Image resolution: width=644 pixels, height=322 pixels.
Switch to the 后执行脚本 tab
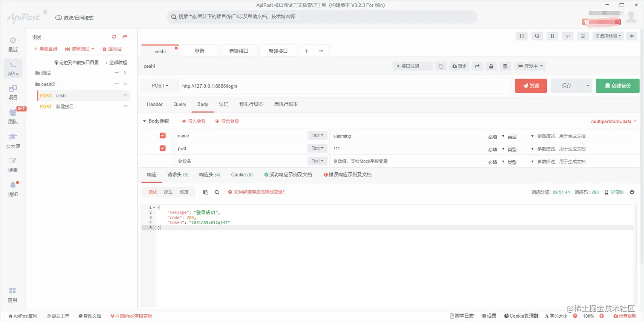click(286, 105)
